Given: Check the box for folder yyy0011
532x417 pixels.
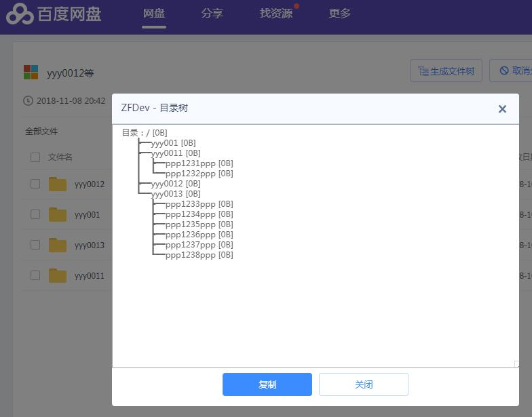Looking at the screenshot, I should pyautogui.click(x=35, y=275).
